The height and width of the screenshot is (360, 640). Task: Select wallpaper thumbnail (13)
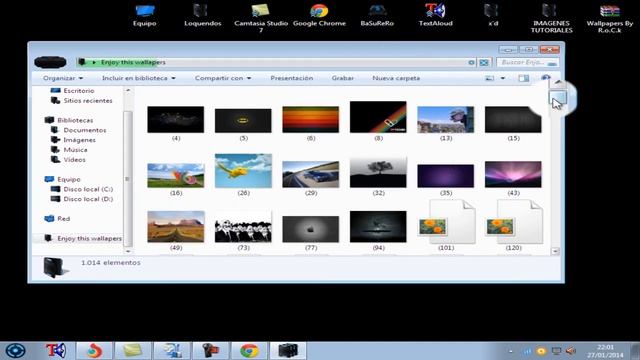click(446, 120)
